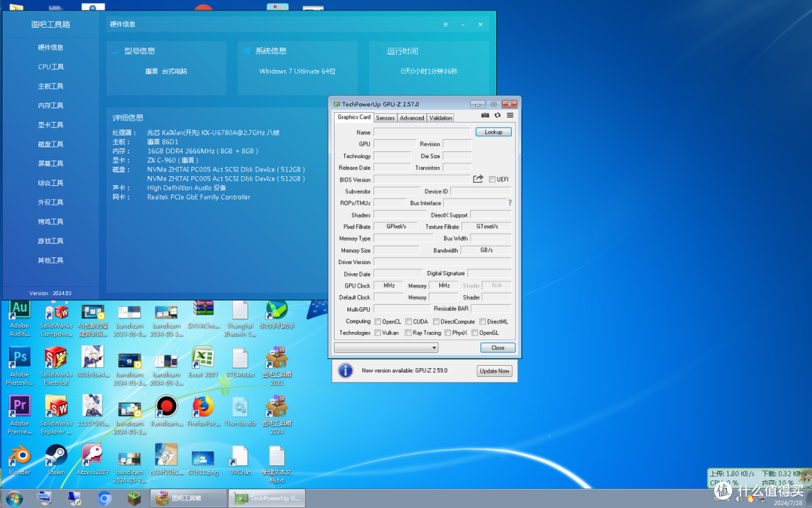Select the Steam desktop icon
Viewport: 812px width, 508px height.
pos(56,460)
